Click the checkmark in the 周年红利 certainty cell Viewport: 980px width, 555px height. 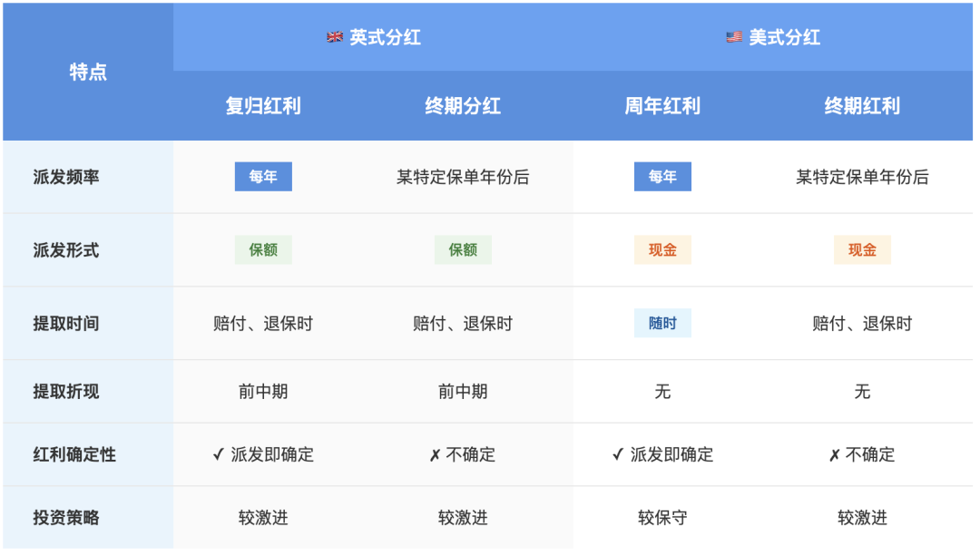point(617,454)
